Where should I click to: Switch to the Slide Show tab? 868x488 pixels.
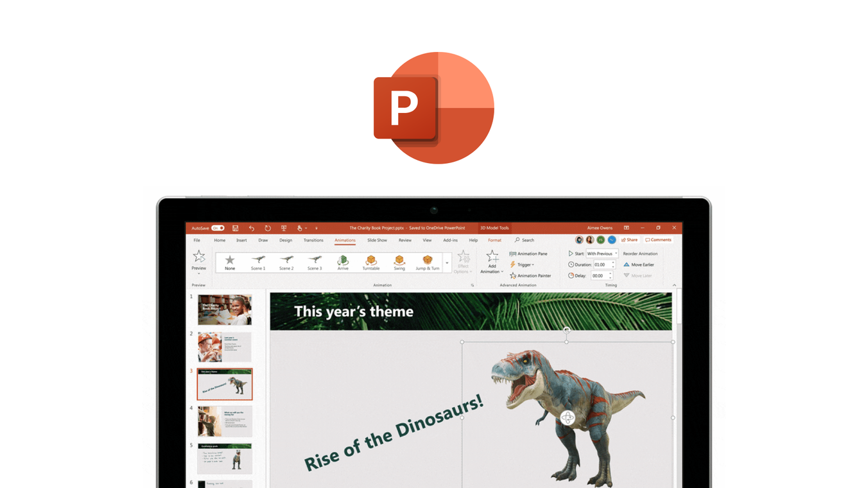376,240
